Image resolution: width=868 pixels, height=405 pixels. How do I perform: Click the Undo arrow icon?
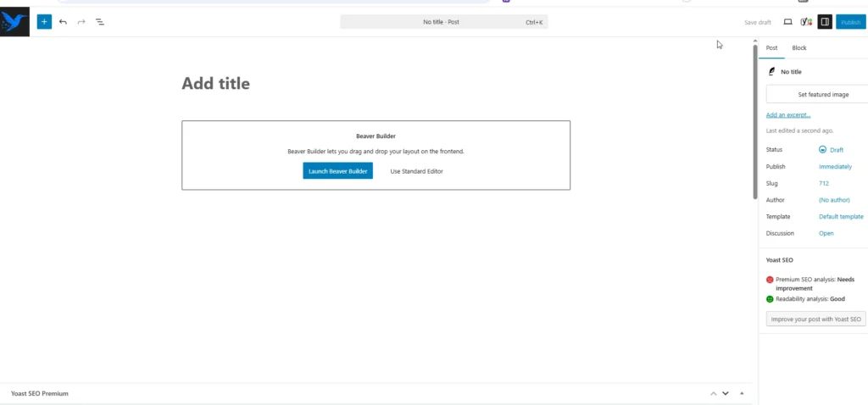[x=63, y=22]
